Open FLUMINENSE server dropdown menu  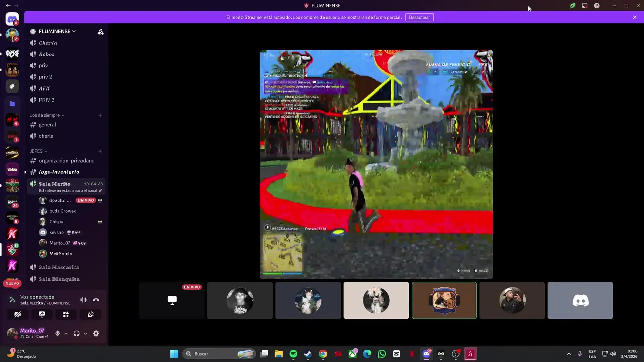point(57,31)
